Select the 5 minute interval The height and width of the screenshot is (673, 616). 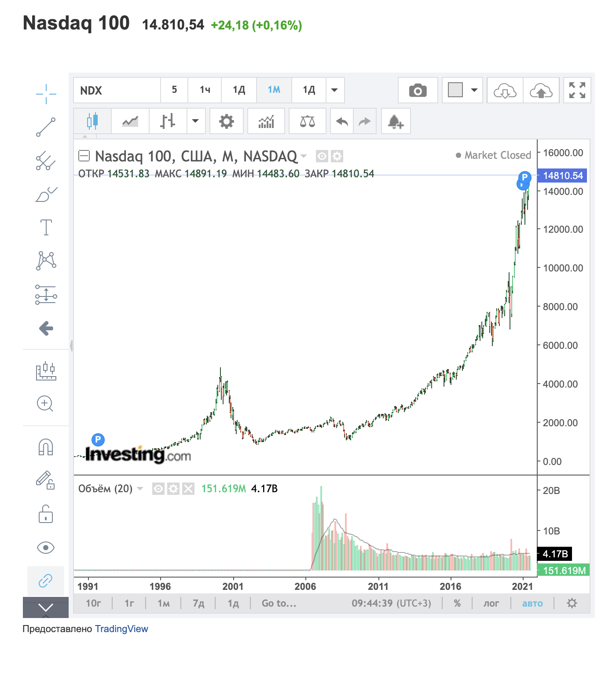point(174,90)
